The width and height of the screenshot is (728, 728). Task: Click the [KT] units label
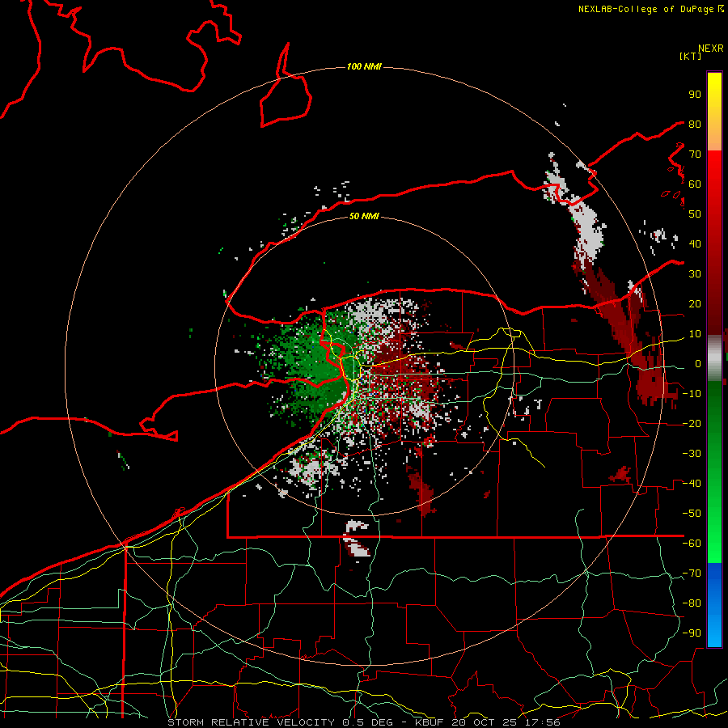[690, 56]
